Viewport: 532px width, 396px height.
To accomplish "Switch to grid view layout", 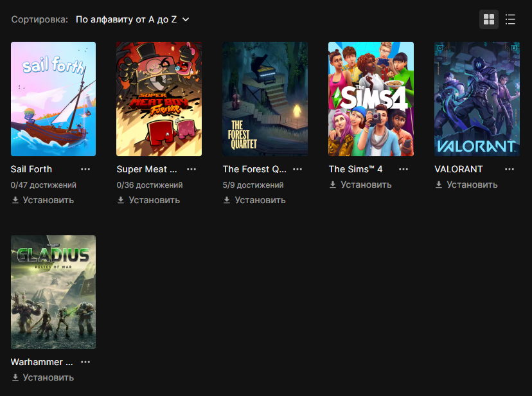I will [x=488, y=19].
